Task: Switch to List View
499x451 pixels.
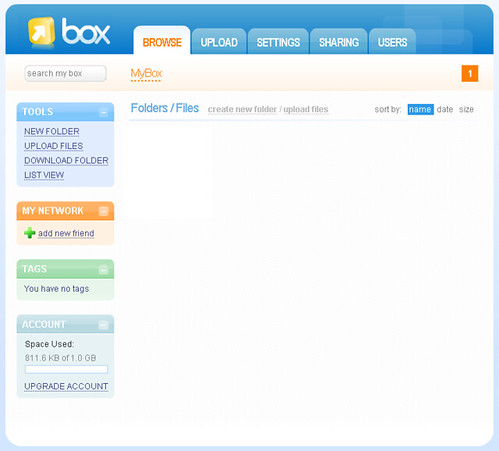Action: [x=44, y=175]
